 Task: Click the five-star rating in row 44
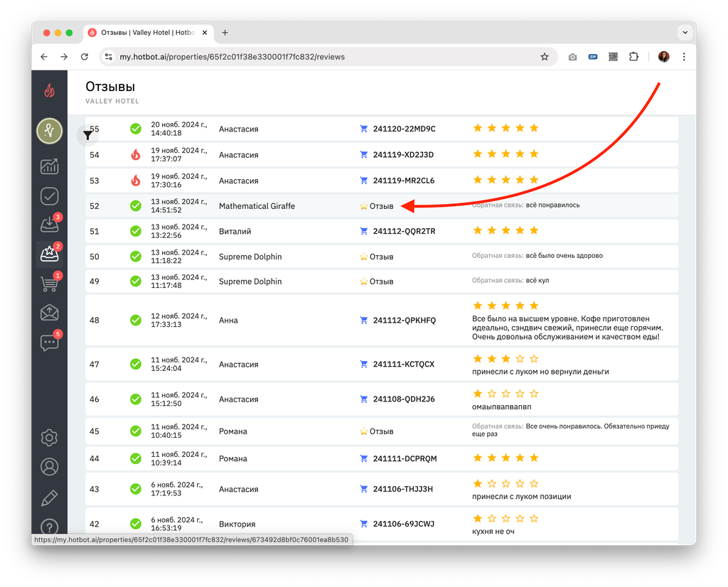pyautogui.click(x=505, y=458)
